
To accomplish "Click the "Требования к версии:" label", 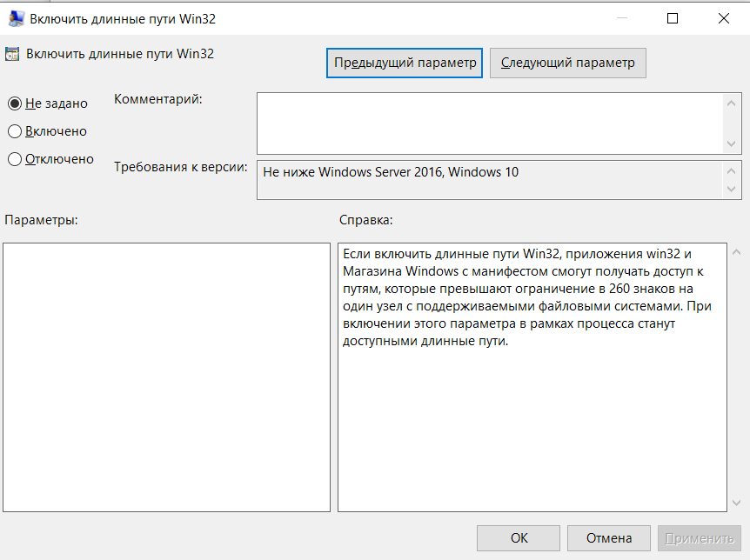I will pyautogui.click(x=181, y=167).
